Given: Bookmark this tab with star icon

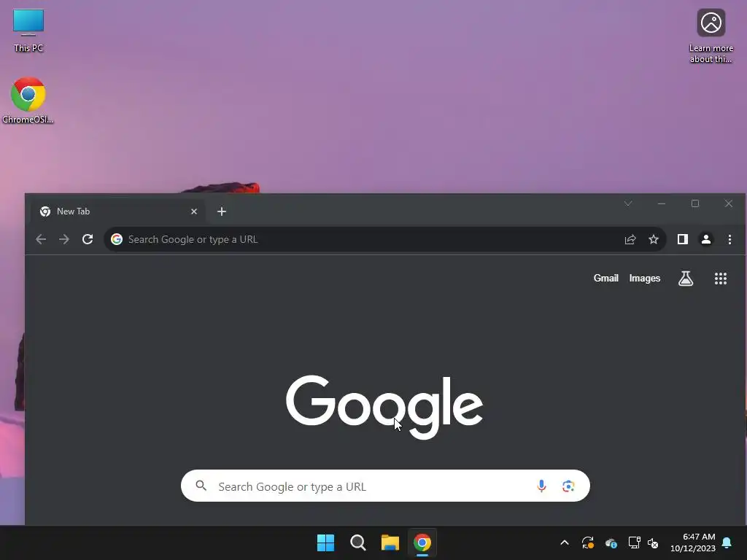Looking at the screenshot, I should coord(654,239).
